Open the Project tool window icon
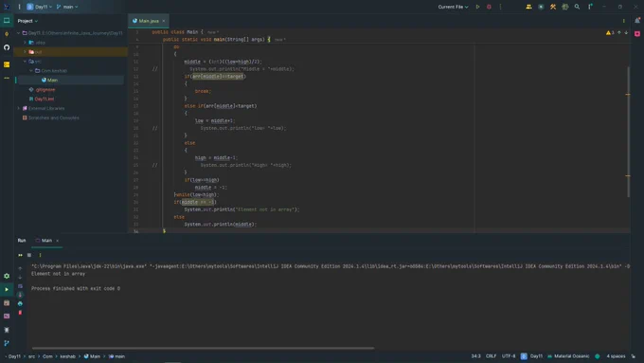 (7, 20)
